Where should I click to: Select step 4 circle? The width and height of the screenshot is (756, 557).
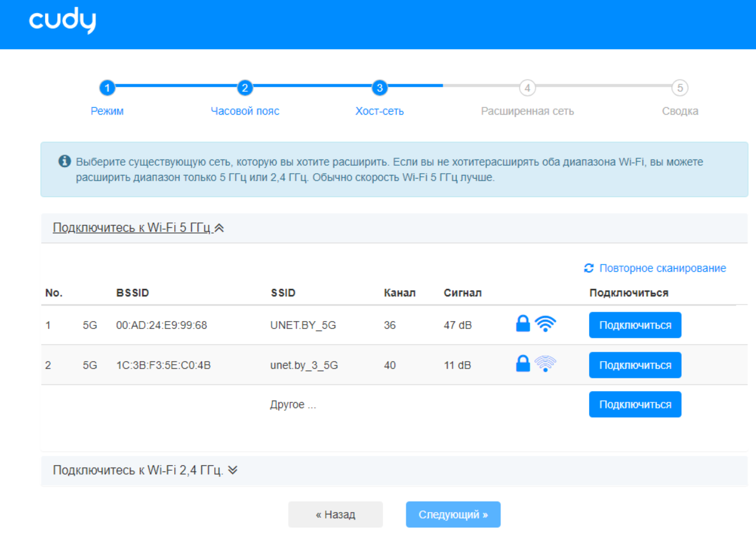pyautogui.click(x=527, y=88)
